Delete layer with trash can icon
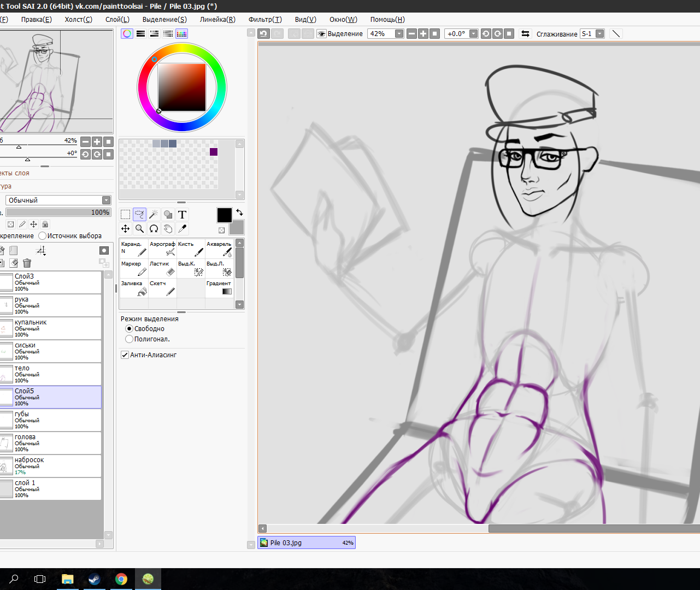 pyautogui.click(x=27, y=263)
